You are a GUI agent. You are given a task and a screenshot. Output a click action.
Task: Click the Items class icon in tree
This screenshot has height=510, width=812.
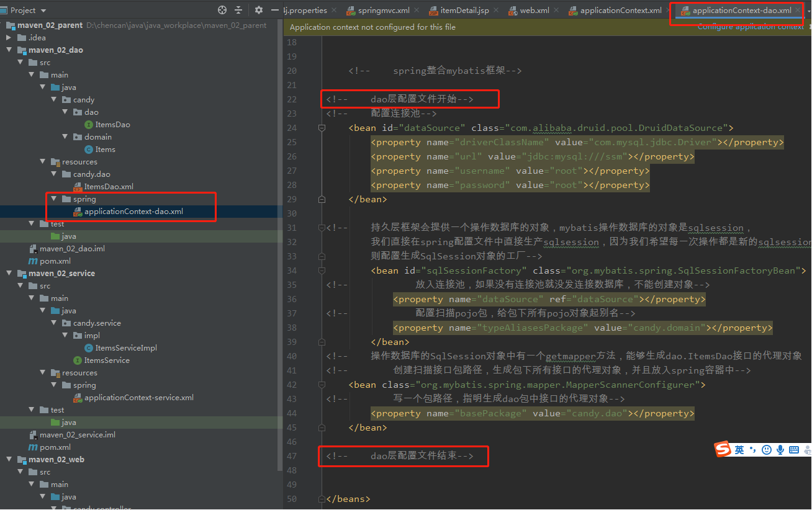89,150
